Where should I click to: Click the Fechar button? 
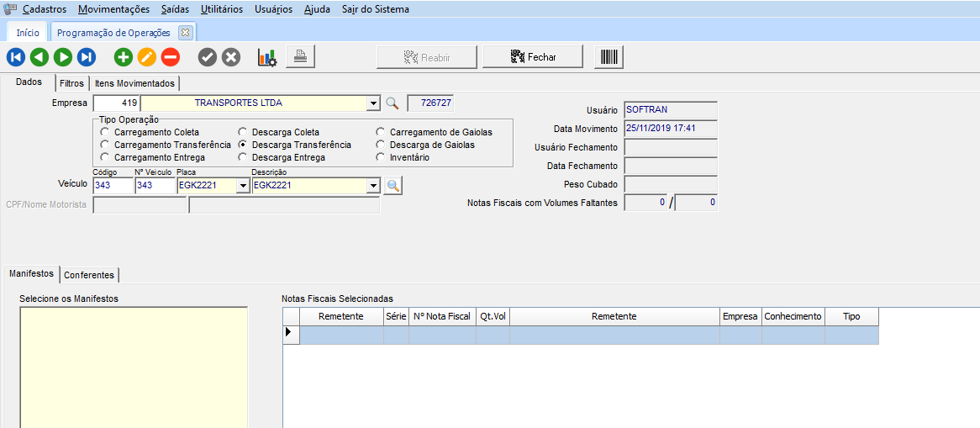[533, 57]
